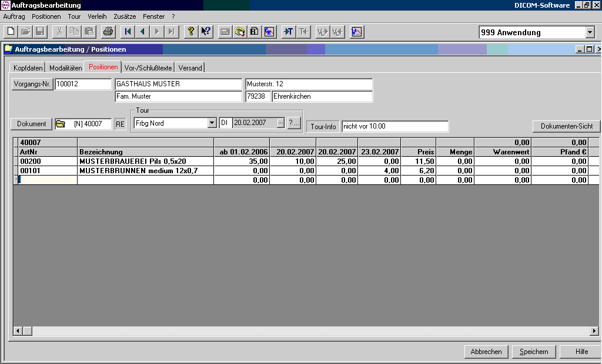Image resolution: width=602 pixels, height=364 pixels.
Task: Go to previous record arrow icon
Action: [142, 32]
